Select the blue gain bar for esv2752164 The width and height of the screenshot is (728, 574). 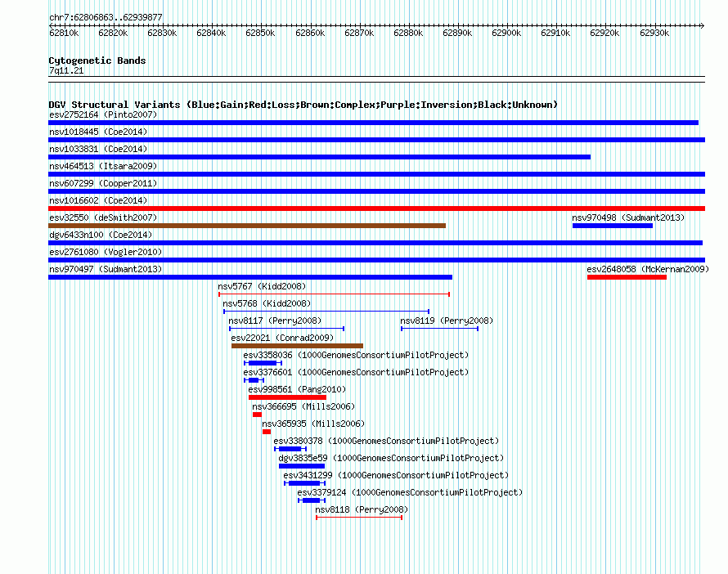pyautogui.click(x=373, y=123)
